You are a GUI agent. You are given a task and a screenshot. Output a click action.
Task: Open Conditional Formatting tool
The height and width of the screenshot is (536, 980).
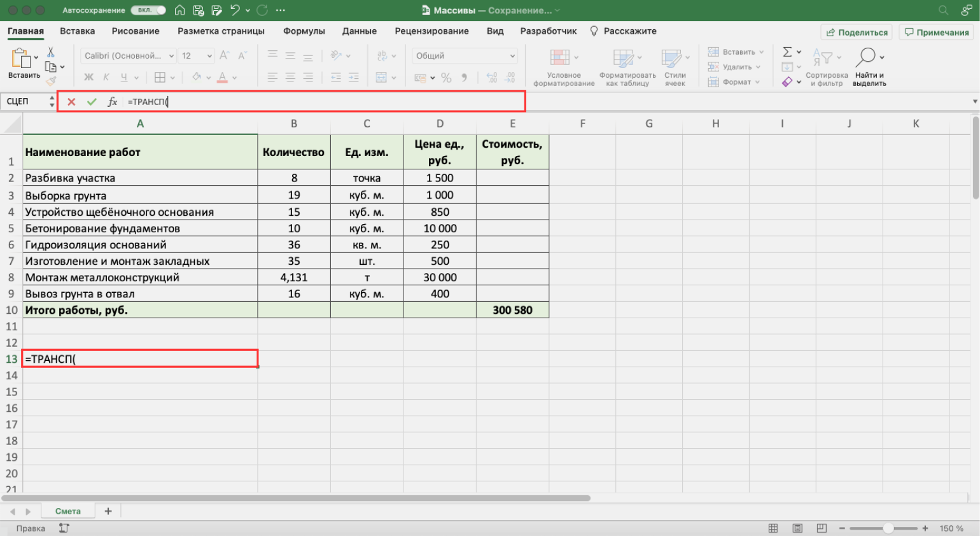click(x=560, y=58)
